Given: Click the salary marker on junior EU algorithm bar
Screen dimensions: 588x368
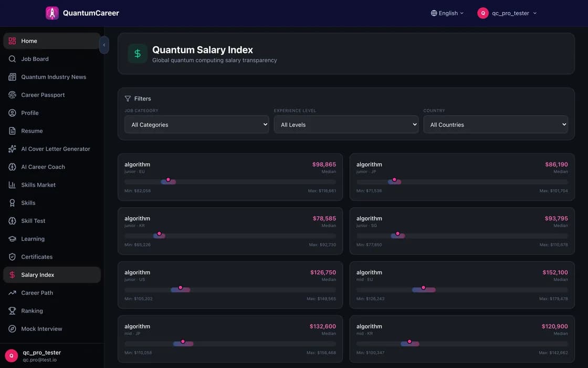Looking at the screenshot, I should coord(169,180).
